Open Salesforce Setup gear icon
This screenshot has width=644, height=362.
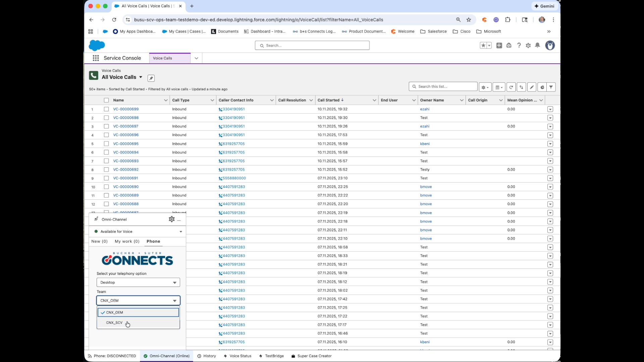coord(528,46)
